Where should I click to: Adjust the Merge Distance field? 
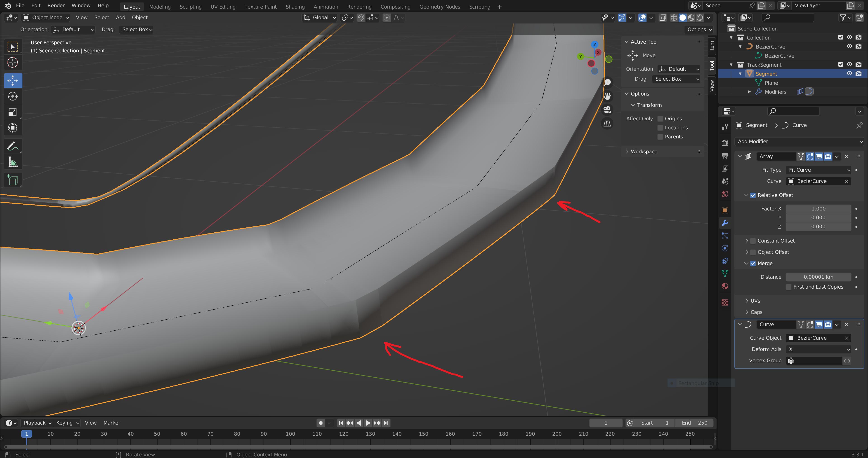pyautogui.click(x=818, y=277)
